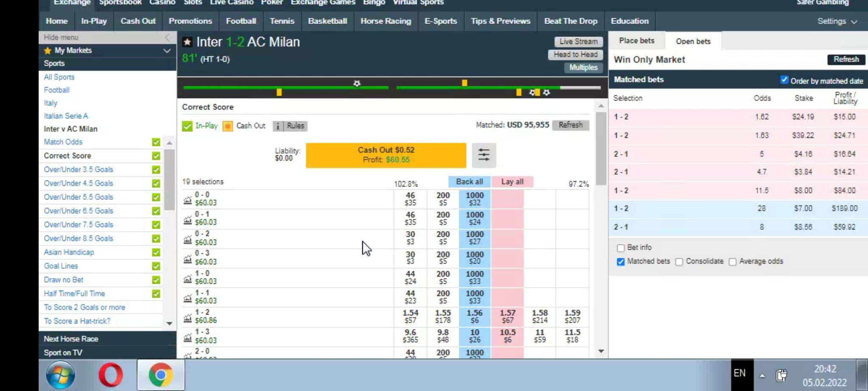Toggle Draw no Bet checkbox
The image size is (868, 391).
click(x=156, y=280)
